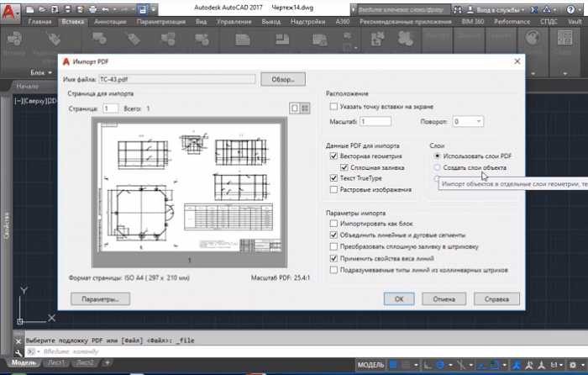Viewport: 588px width, 375px height.
Task: Click the Параметры button in dialog
Action: (x=101, y=299)
